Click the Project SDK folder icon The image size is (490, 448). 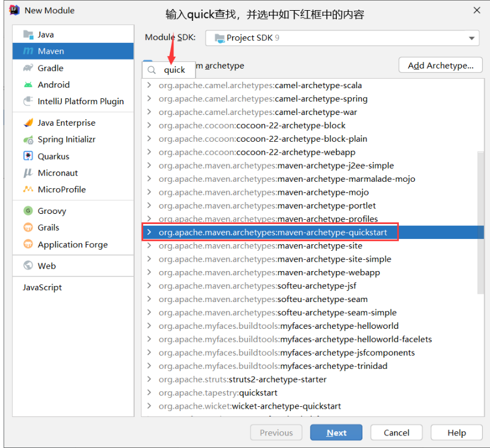[219, 38]
